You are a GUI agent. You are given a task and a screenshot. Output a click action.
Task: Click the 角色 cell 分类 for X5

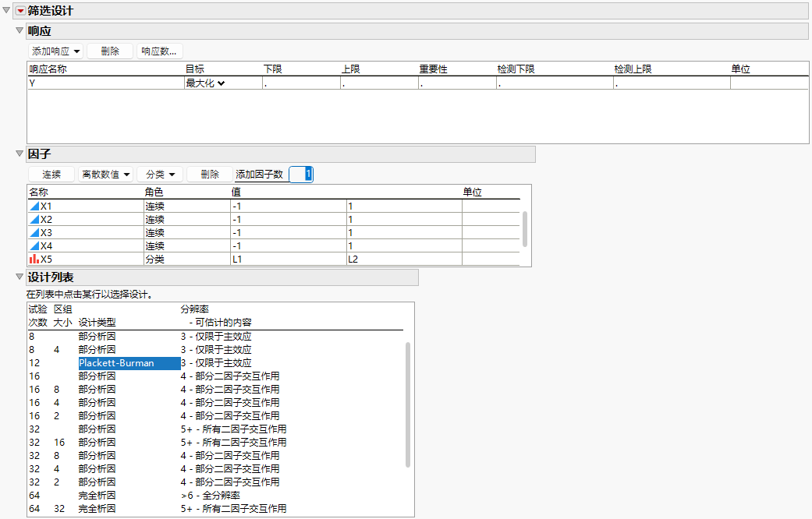[x=187, y=259]
